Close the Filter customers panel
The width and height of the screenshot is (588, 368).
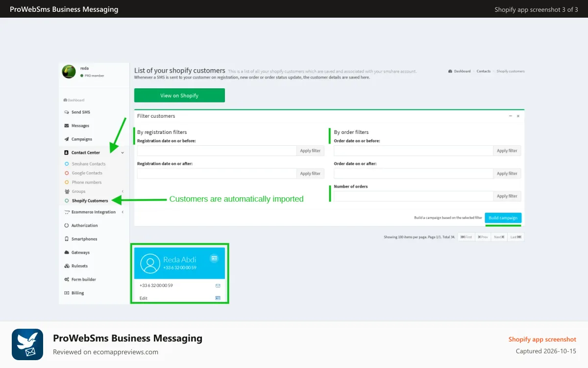pos(518,116)
